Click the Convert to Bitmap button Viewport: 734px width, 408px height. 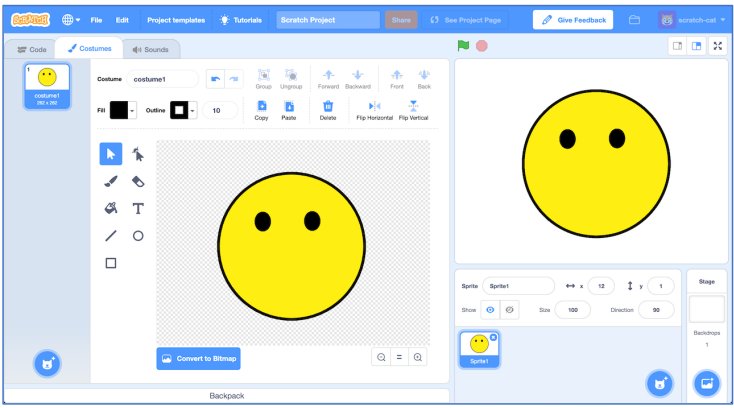(198, 358)
